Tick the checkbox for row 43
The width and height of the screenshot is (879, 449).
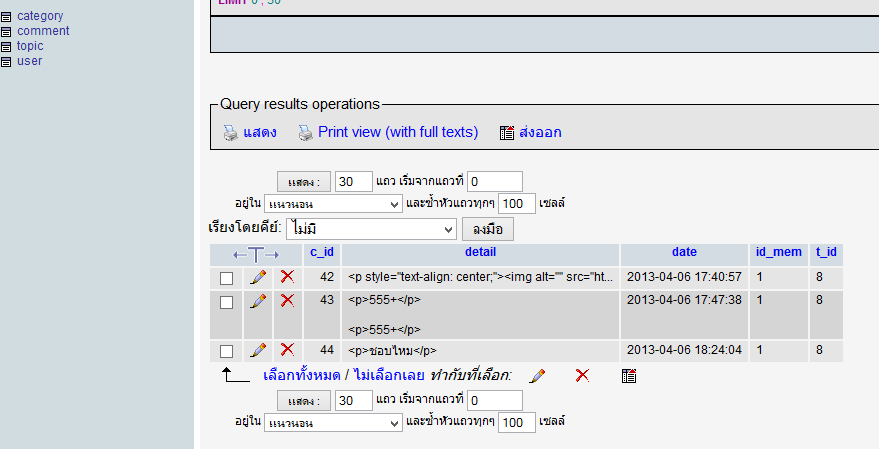click(226, 302)
